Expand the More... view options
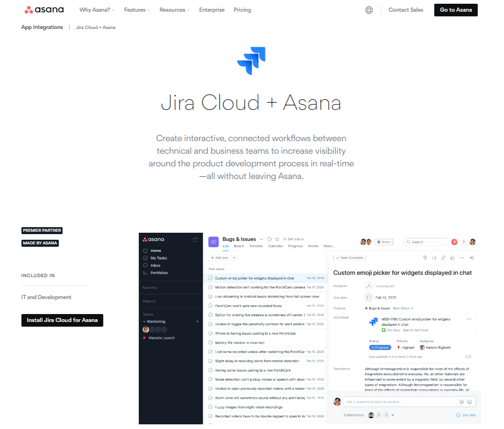The height and width of the screenshot is (429, 504). (328, 246)
